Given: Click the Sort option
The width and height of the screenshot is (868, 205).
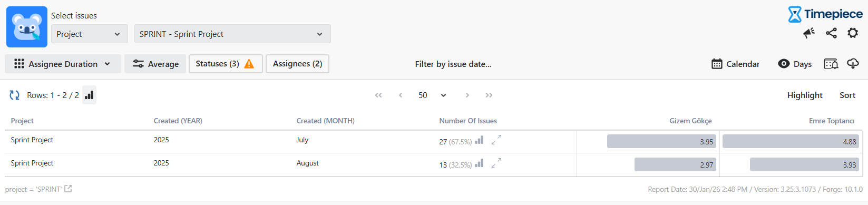Looking at the screenshot, I should (847, 95).
